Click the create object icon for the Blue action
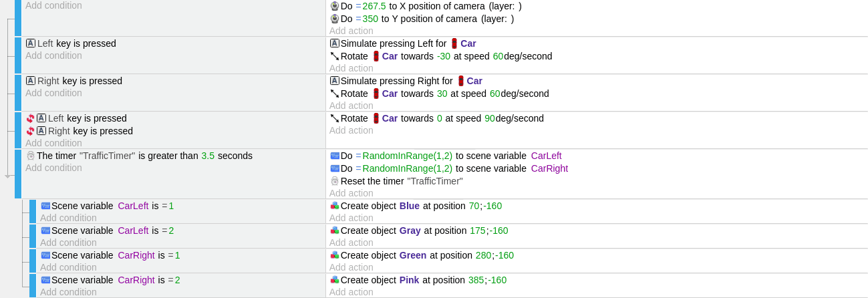The width and height of the screenshot is (868, 298). (x=335, y=206)
